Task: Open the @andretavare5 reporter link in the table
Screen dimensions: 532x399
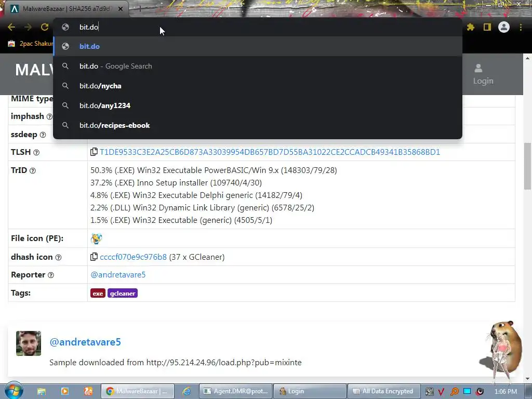Action: point(118,275)
